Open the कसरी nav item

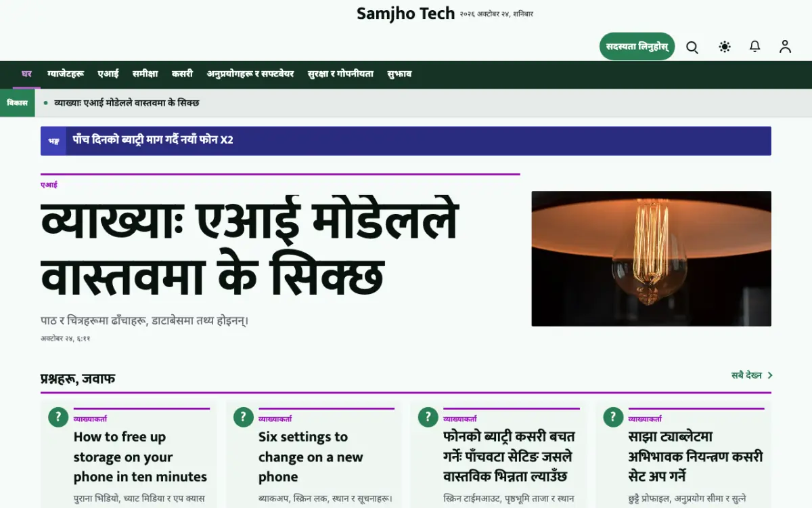182,74
